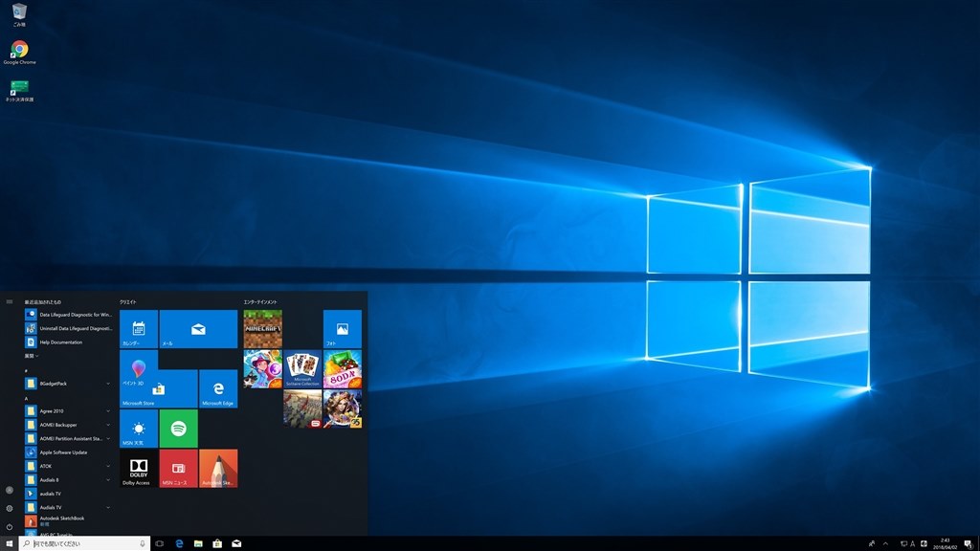Open the G5 hidden object game tile
This screenshot has width=980, height=551.
[343, 408]
